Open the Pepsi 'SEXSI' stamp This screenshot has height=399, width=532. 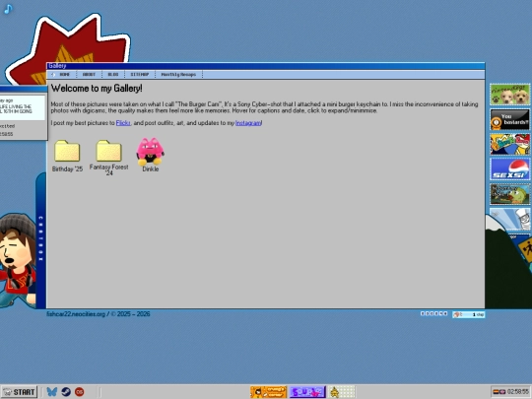(x=509, y=169)
